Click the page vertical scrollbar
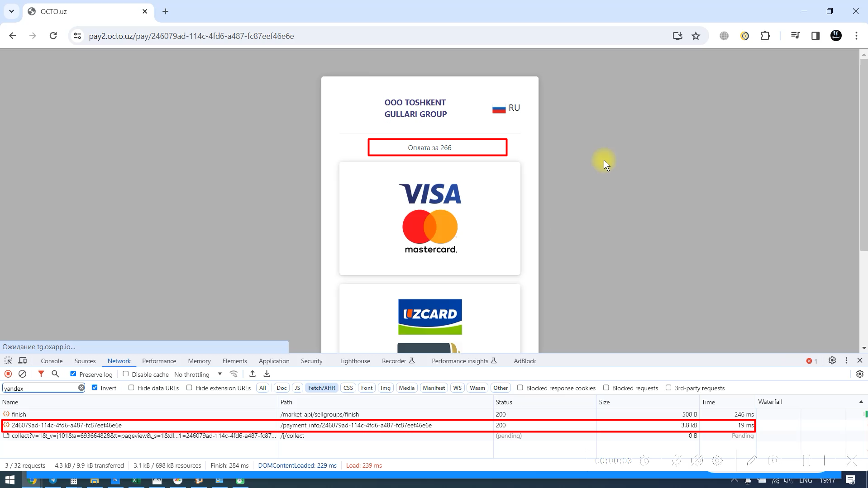 [x=864, y=154]
